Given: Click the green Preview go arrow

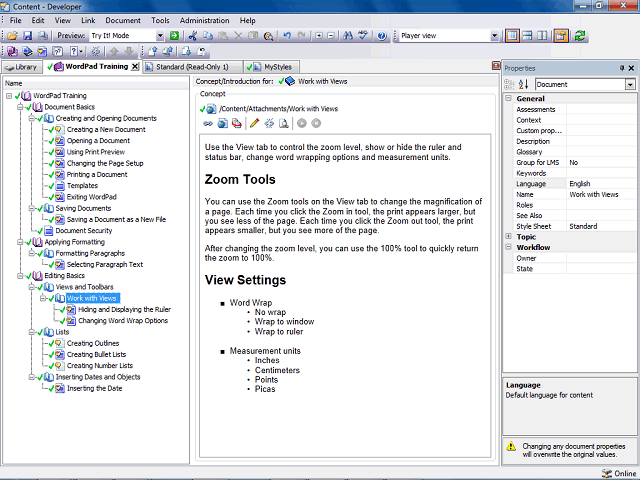Looking at the screenshot, I should pyautogui.click(x=174, y=36).
